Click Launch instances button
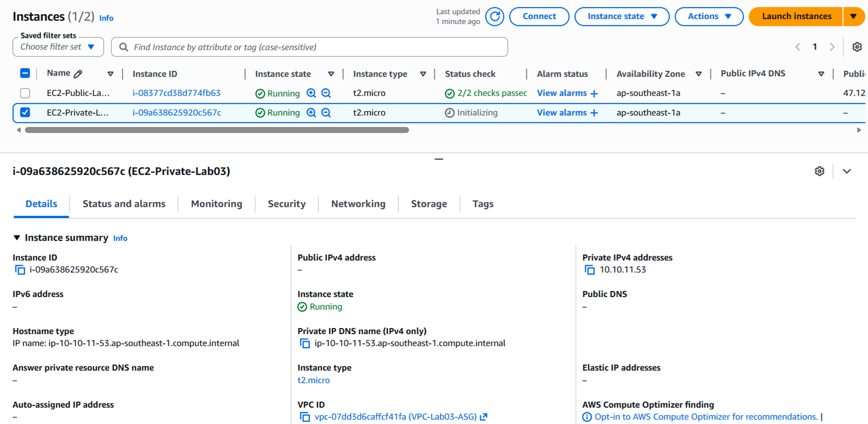This screenshot has height=424, width=868. click(796, 17)
